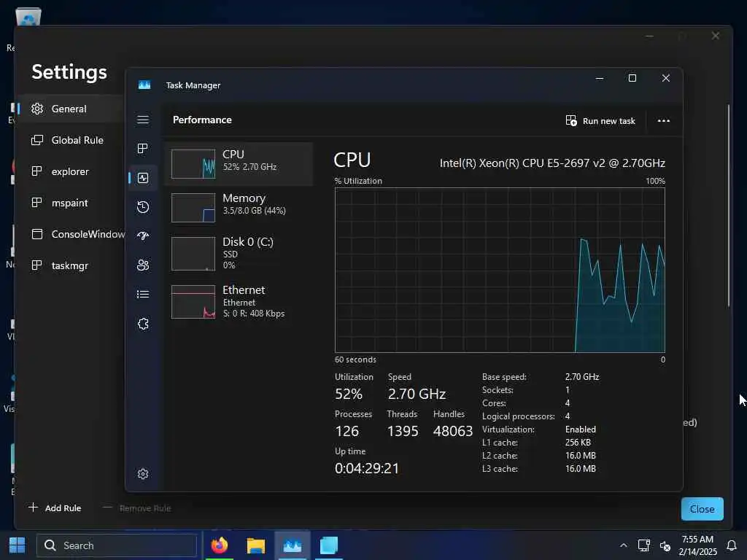The image size is (747, 560).
Task: Click Remove Rule in Settings window
Action: tap(137, 508)
